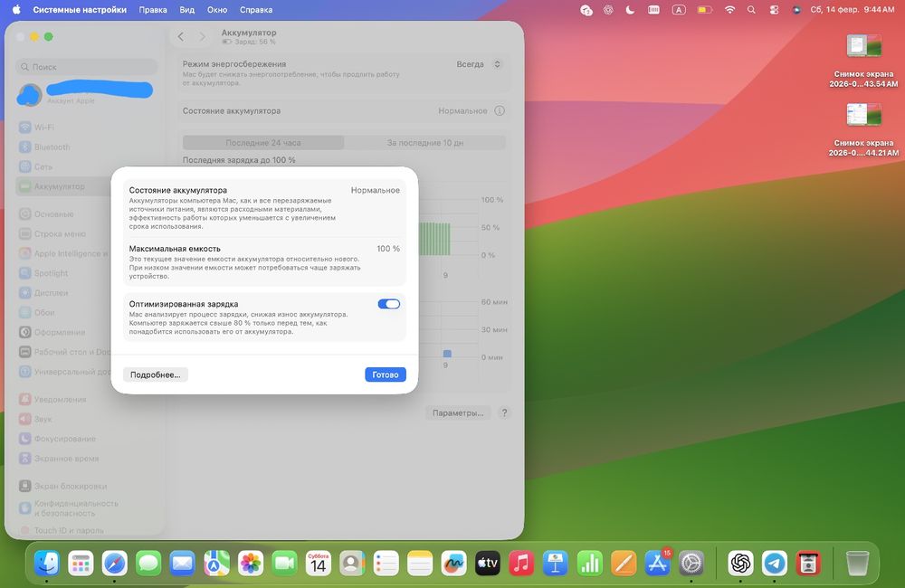Open Calendar from the Dock
The width and height of the screenshot is (905, 588).
coord(318,563)
